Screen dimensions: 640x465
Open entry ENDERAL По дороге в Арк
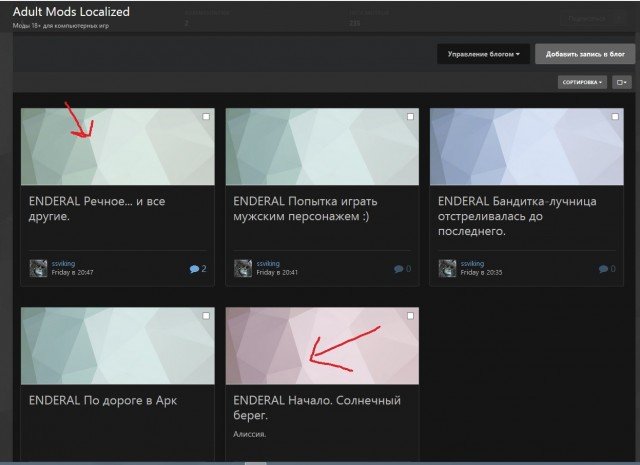pyautogui.click(x=88, y=400)
